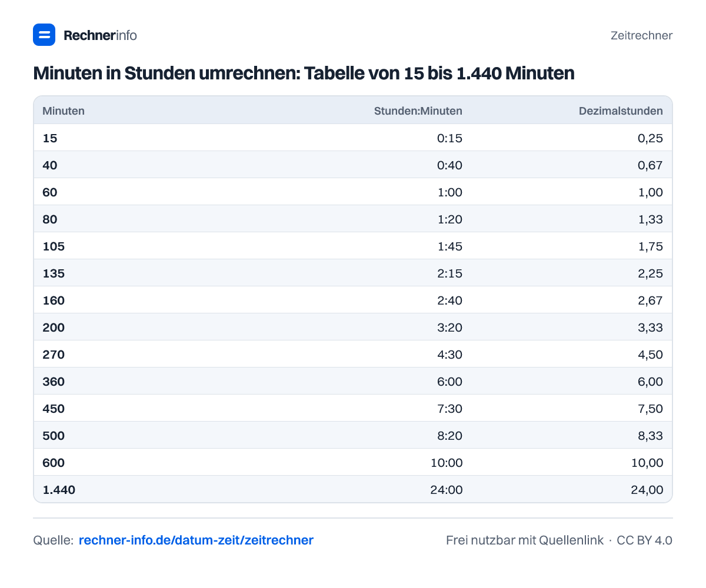Click the page title about converting minutes
Viewport: 706px width, 588px height.
click(x=304, y=73)
